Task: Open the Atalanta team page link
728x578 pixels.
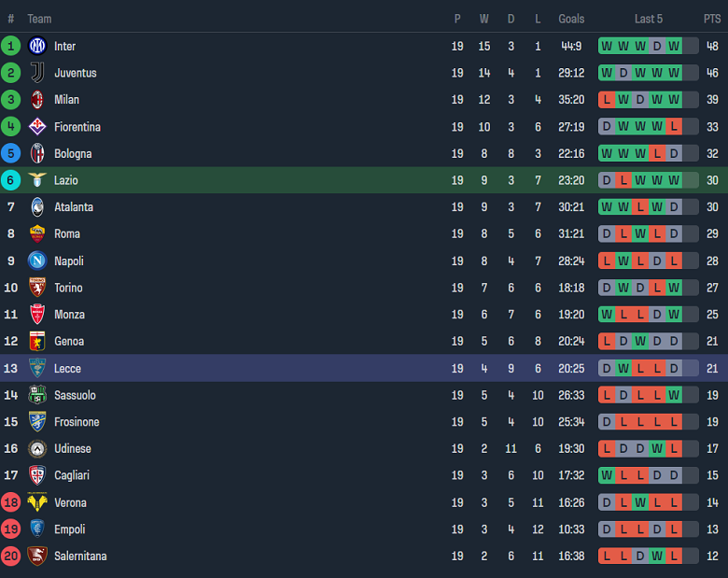Action: [74, 207]
